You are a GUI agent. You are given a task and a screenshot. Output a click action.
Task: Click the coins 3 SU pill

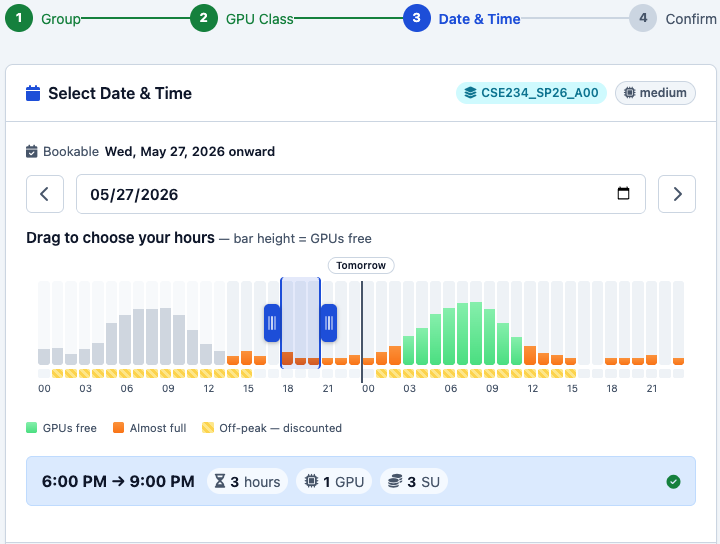click(x=414, y=482)
